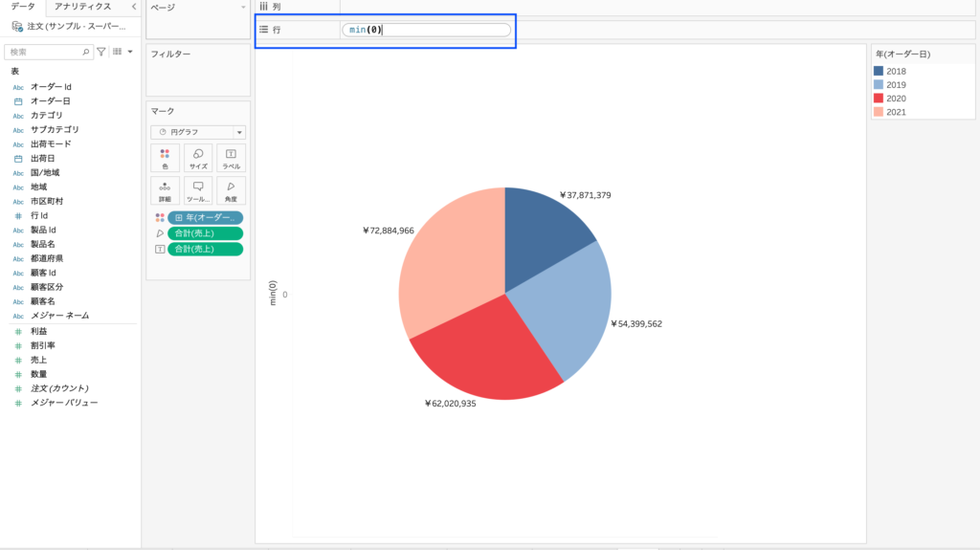
Task: Click the ¥72,884,966 pie label
Action: [x=389, y=231]
